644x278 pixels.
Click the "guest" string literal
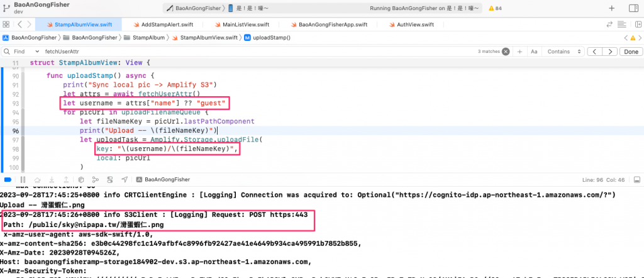(x=211, y=104)
